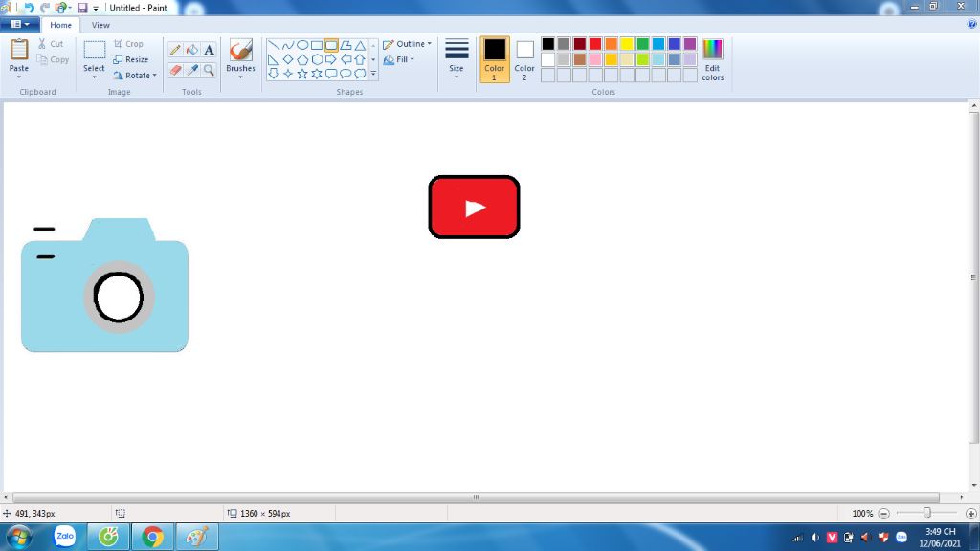Click the Zoom out minus button
The height and width of the screenshot is (551, 980).
point(883,514)
